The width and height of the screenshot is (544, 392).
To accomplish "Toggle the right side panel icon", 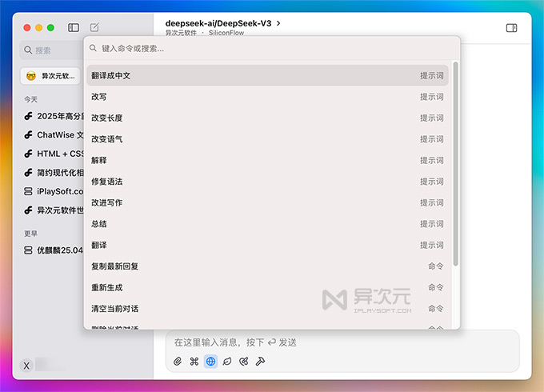I will tap(511, 28).
